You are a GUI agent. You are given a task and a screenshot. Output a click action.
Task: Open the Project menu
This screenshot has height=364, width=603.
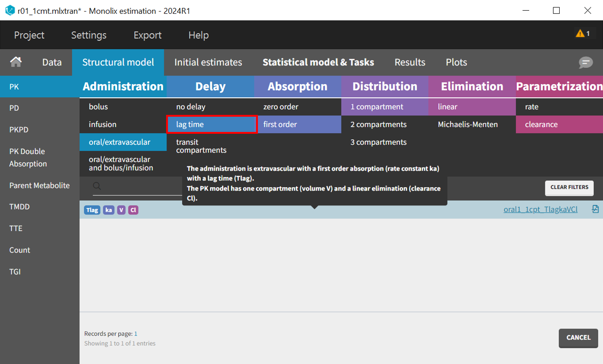pyautogui.click(x=29, y=35)
